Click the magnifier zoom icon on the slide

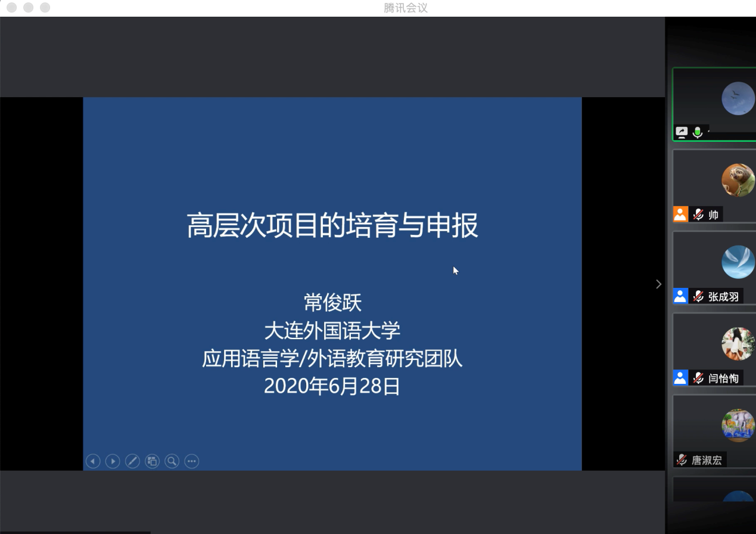172,461
